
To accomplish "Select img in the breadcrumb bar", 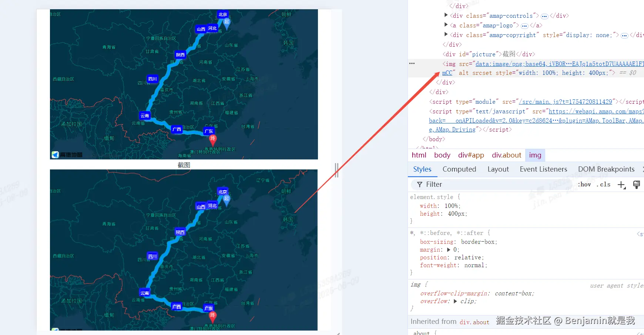I will [x=535, y=155].
